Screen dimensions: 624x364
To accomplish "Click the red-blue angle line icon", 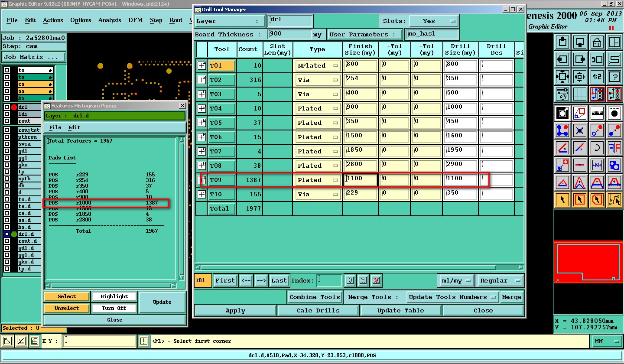I will pyautogui.click(x=562, y=148).
